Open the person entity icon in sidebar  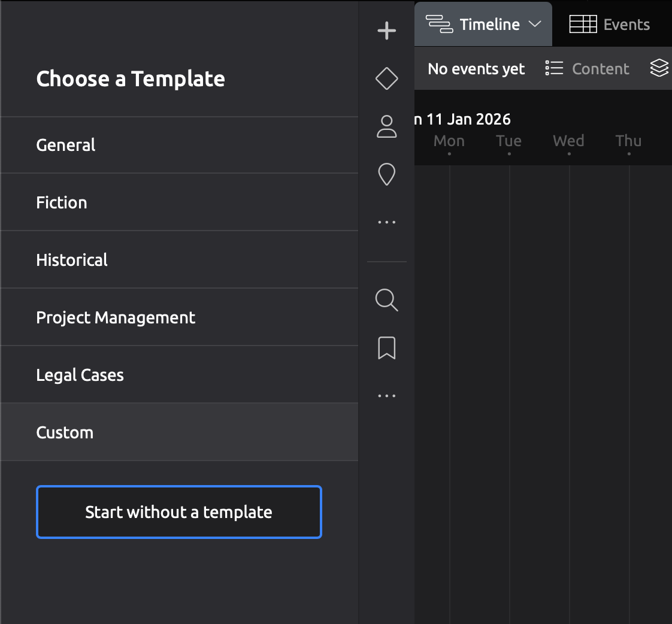point(386,126)
